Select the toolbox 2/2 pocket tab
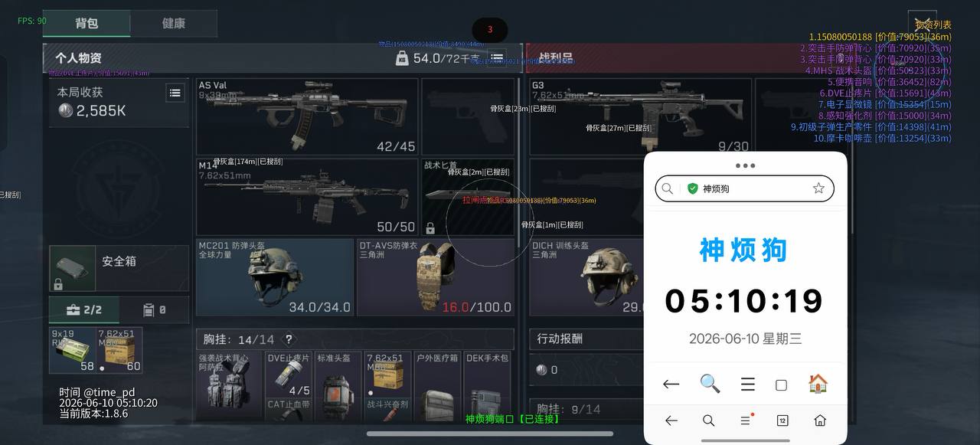Image resolution: width=980 pixels, height=445 pixels. [84, 310]
